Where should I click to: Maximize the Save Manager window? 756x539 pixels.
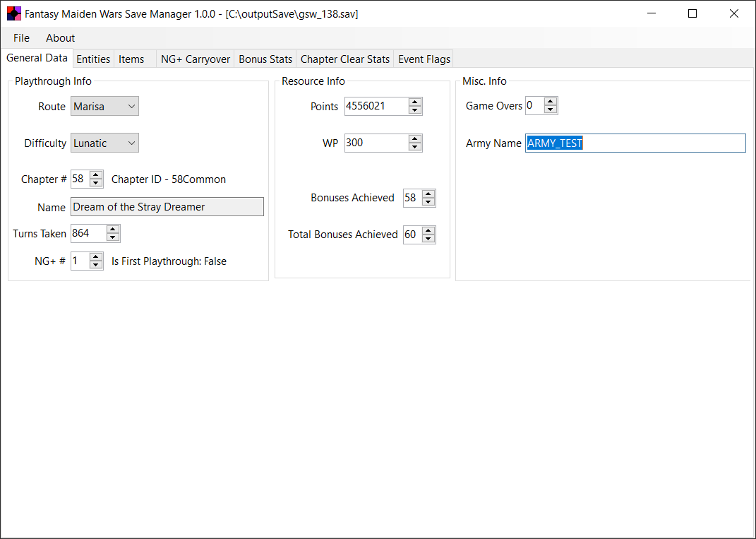pyautogui.click(x=692, y=13)
